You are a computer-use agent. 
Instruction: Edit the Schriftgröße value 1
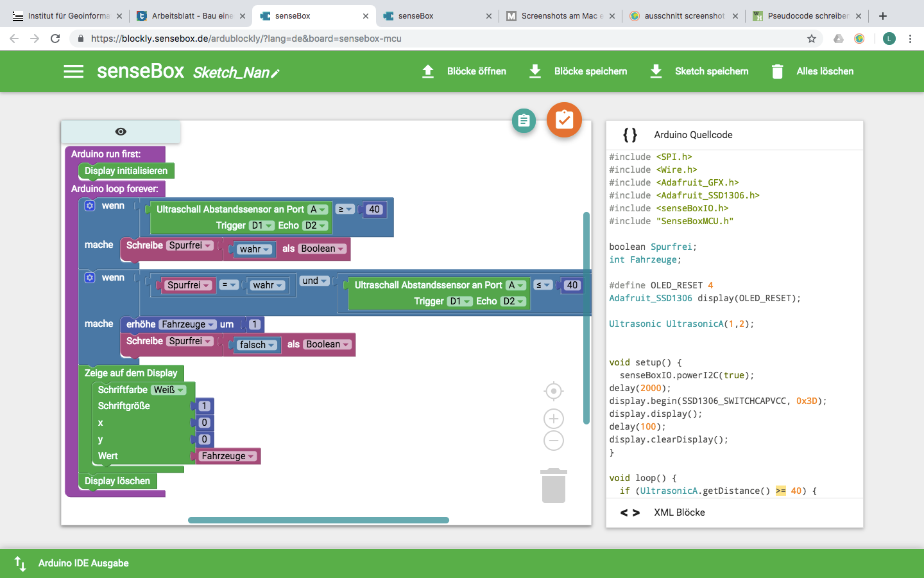click(204, 406)
